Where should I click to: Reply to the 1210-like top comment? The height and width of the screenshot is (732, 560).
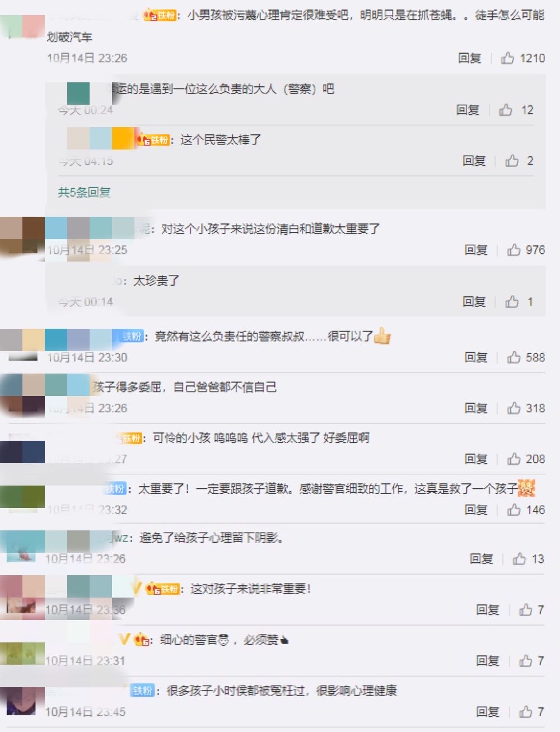point(469,58)
